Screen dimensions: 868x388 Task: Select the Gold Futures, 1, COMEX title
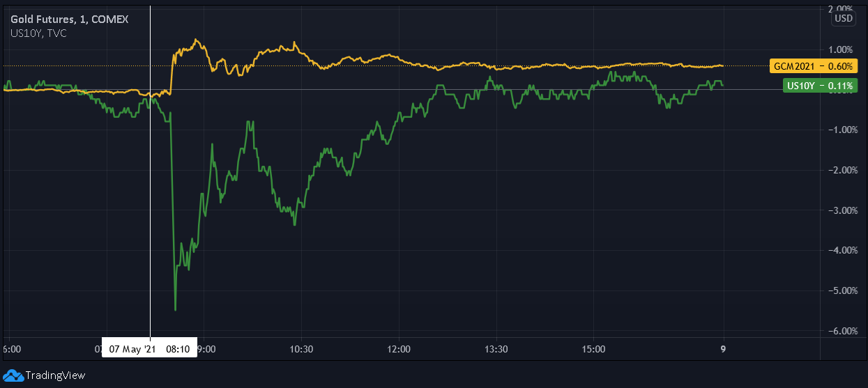point(69,20)
